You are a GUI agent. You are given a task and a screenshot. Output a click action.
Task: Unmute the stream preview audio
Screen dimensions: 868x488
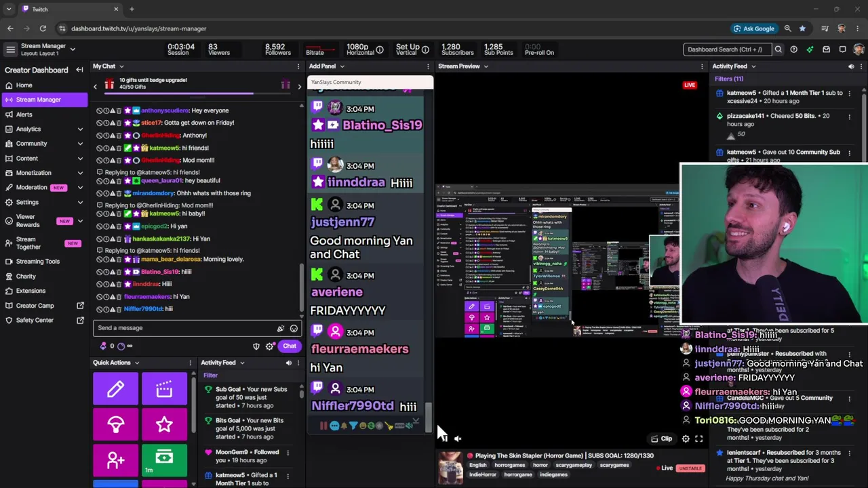pyautogui.click(x=458, y=439)
